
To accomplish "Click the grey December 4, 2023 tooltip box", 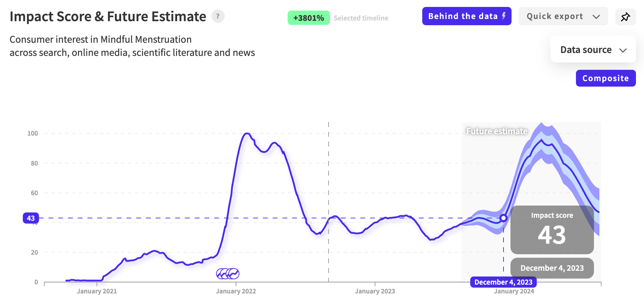I will click(x=552, y=268).
